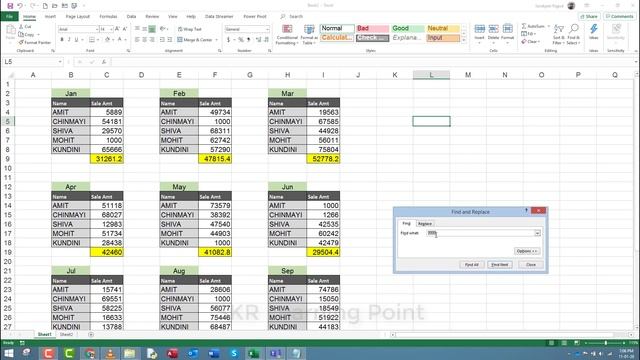Add a new sheet with the plus icon

(91, 334)
